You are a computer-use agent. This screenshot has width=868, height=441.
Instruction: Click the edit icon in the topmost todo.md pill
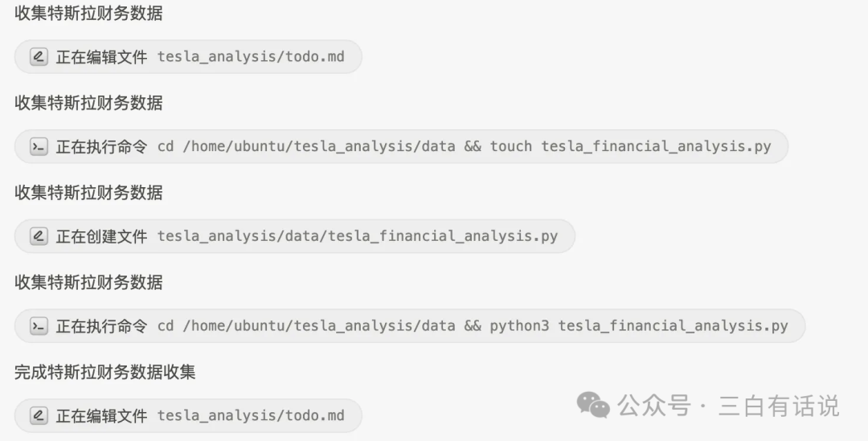(x=39, y=57)
